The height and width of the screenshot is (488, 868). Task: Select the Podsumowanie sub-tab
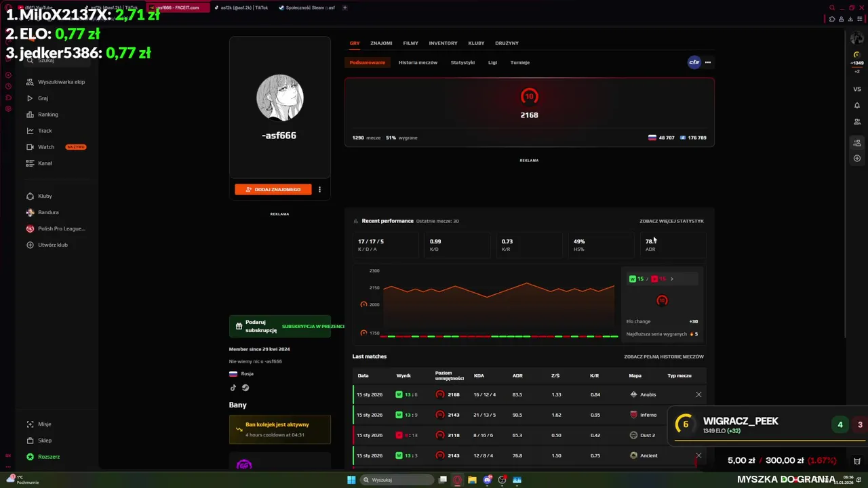(368, 62)
